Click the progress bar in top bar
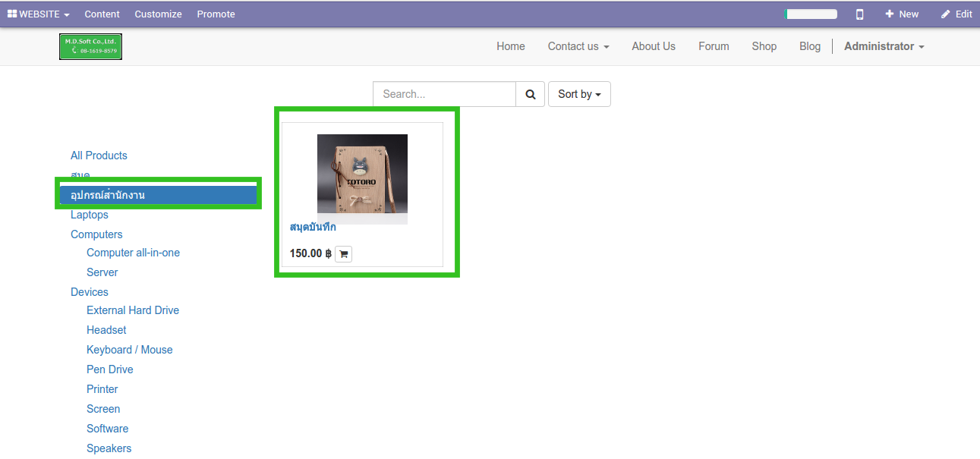 (x=811, y=14)
